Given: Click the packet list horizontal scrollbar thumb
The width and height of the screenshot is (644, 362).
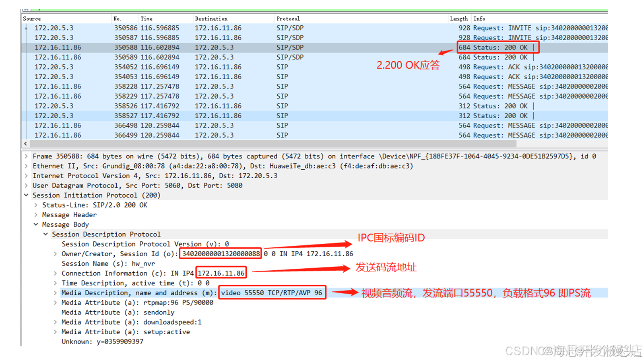Looking at the screenshot, I should 273,144.
